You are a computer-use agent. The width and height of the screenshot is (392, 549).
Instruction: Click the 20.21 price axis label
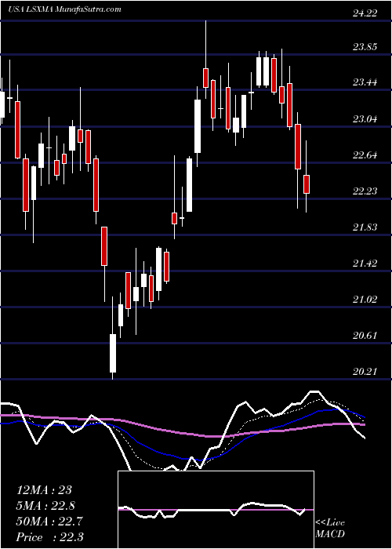point(365,372)
